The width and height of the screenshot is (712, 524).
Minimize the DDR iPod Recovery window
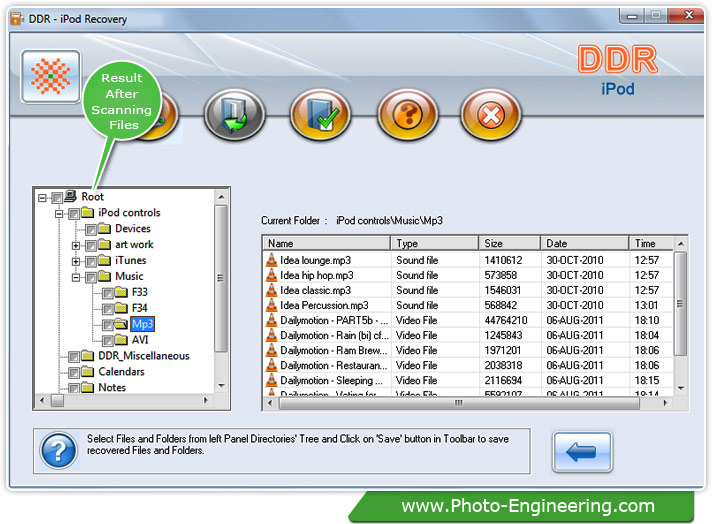click(632, 16)
